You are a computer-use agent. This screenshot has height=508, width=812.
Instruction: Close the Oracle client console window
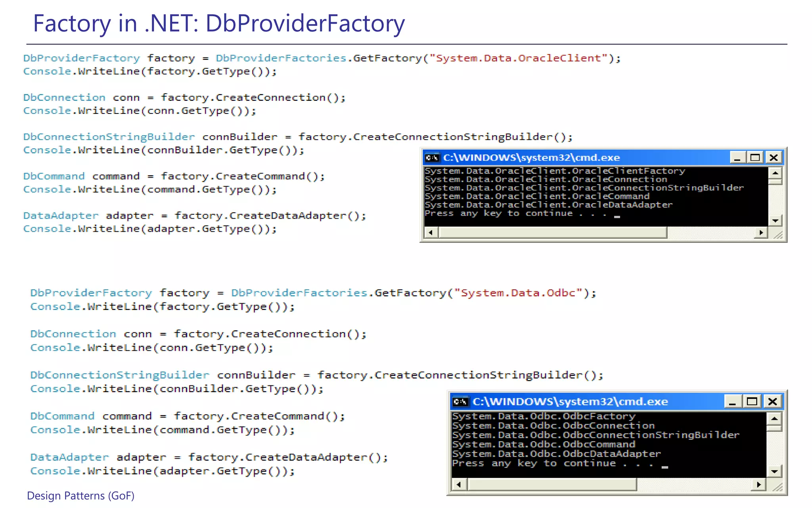click(x=774, y=158)
